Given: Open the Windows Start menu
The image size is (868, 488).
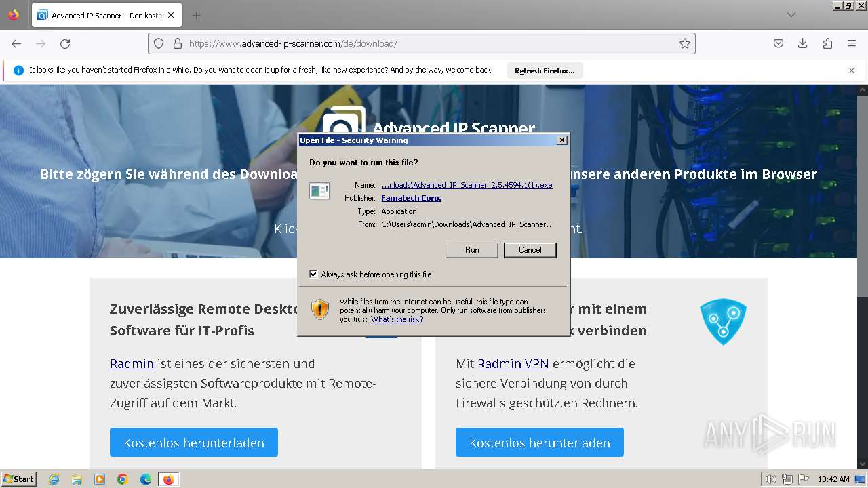Looking at the screenshot, I should click(x=19, y=479).
